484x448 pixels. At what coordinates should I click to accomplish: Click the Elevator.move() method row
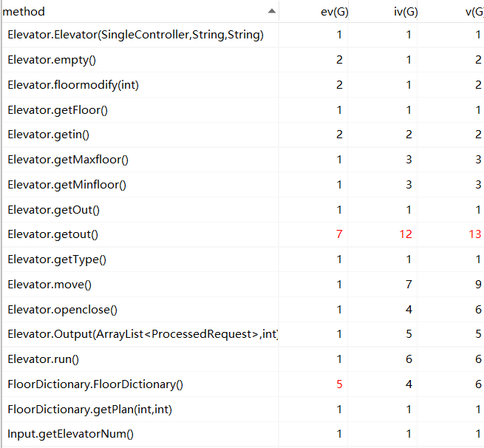pyautogui.click(x=50, y=285)
